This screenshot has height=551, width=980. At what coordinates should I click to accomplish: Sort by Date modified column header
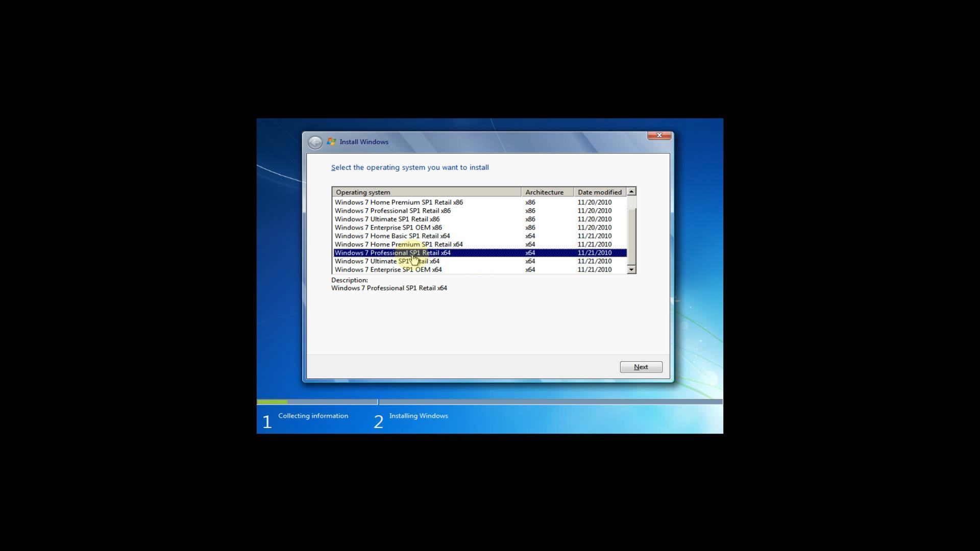click(600, 192)
